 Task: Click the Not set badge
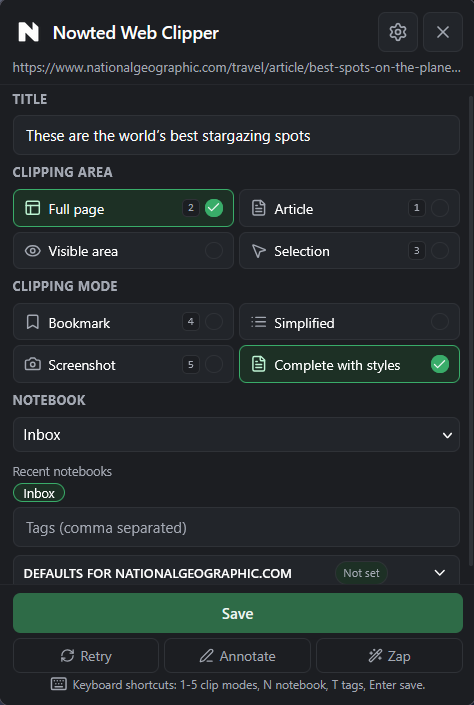pyautogui.click(x=361, y=573)
